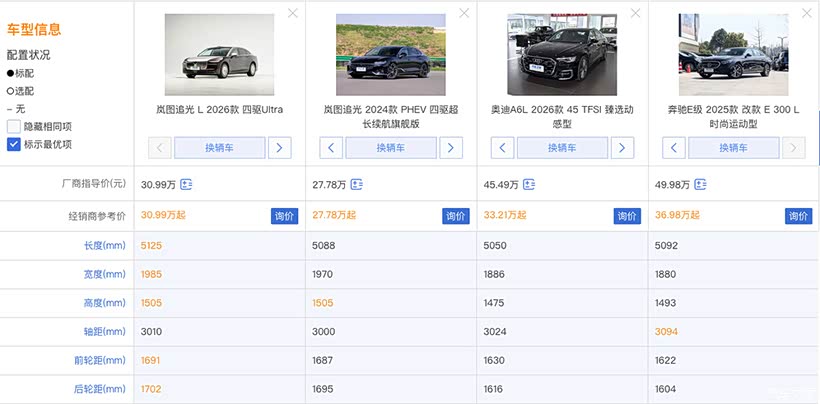Click 询价 button for 36.98万起 dealer price
The width and height of the screenshot is (820, 404).
click(797, 216)
